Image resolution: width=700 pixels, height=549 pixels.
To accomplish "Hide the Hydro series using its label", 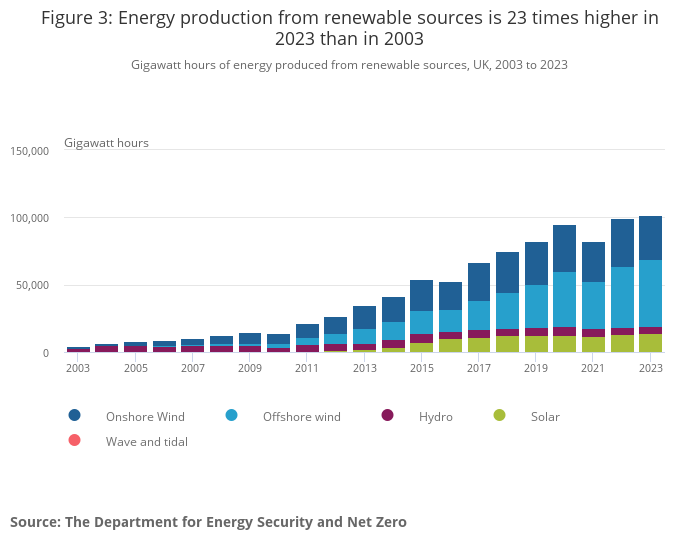I will pyautogui.click(x=435, y=416).
